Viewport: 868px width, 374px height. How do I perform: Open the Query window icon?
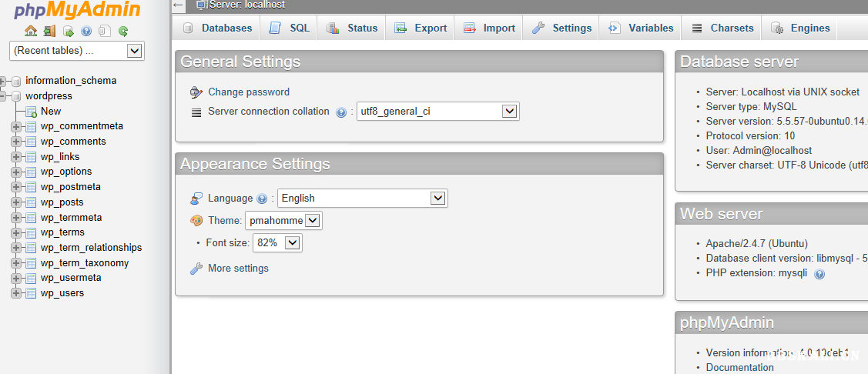pos(68,32)
